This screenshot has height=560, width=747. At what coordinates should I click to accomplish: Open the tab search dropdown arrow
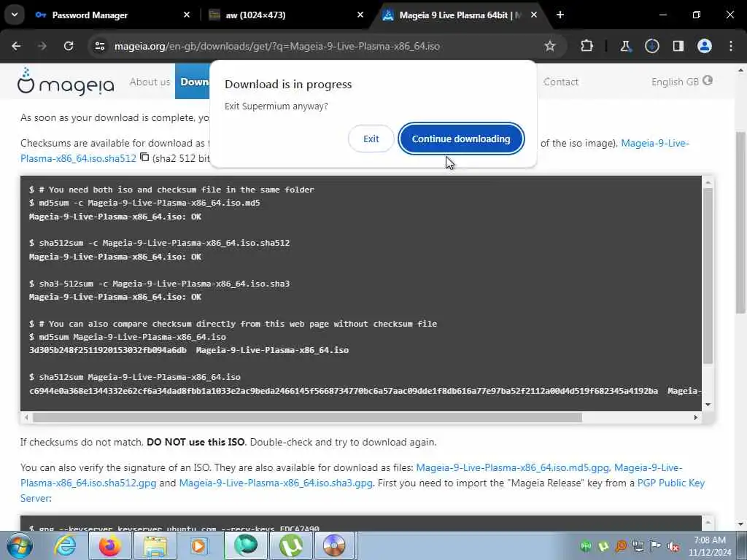pyautogui.click(x=15, y=15)
